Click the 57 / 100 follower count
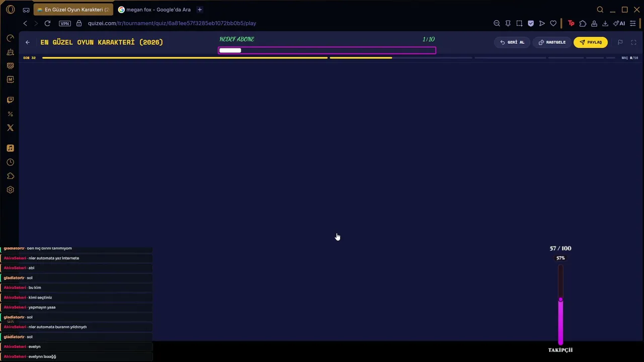644x362 pixels. 560,248
